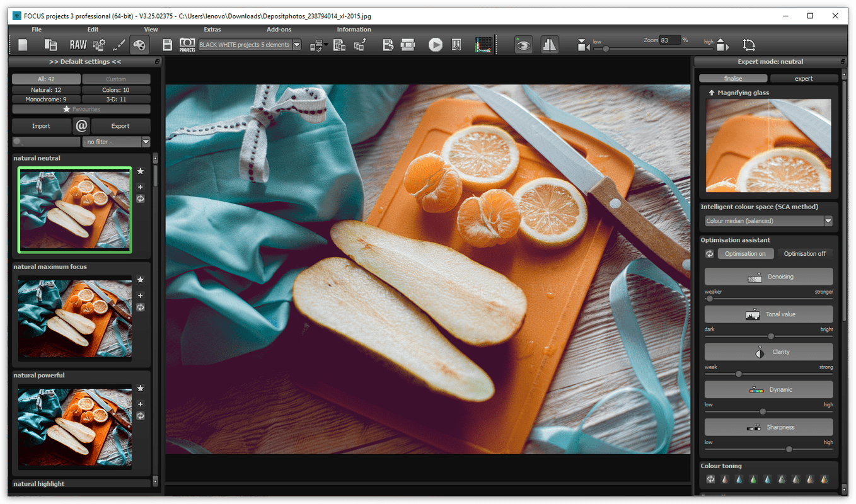Click refresh icon beside natural maximum focus
The height and width of the screenshot is (504, 856).
tap(140, 307)
